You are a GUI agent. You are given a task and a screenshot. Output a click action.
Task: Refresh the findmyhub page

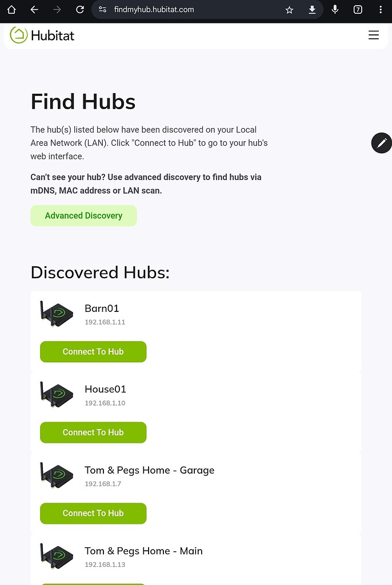[79, 10]
